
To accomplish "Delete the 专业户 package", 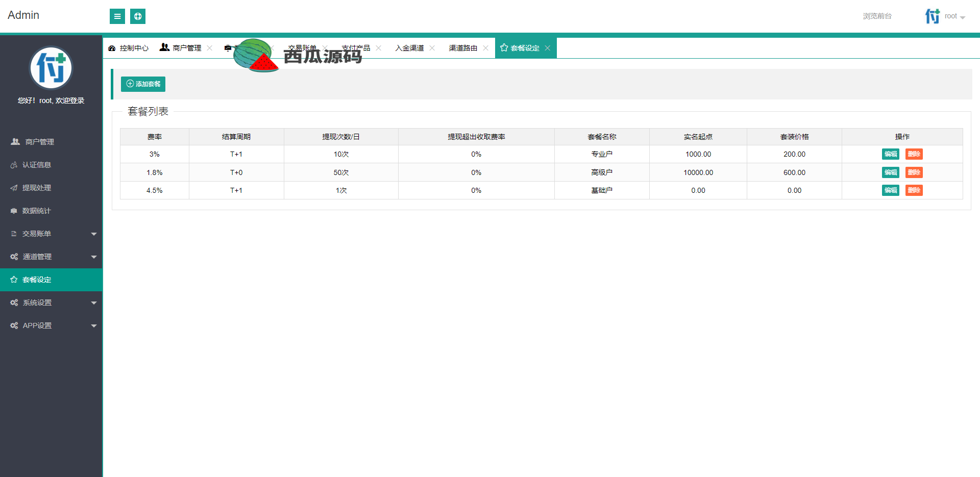I will 914,154.
